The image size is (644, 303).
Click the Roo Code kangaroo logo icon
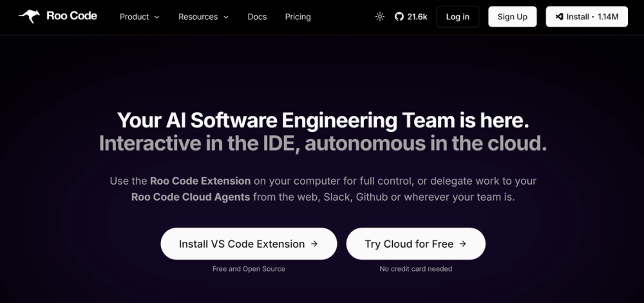(x=29, y=16)
